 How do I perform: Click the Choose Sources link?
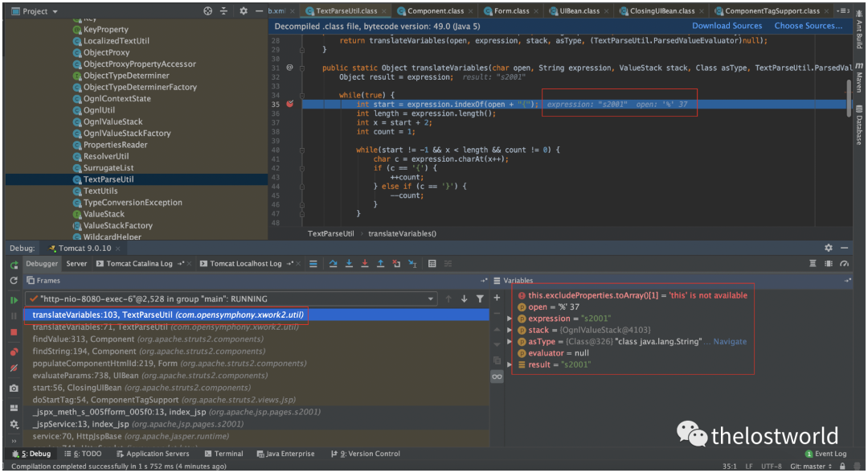808,26
